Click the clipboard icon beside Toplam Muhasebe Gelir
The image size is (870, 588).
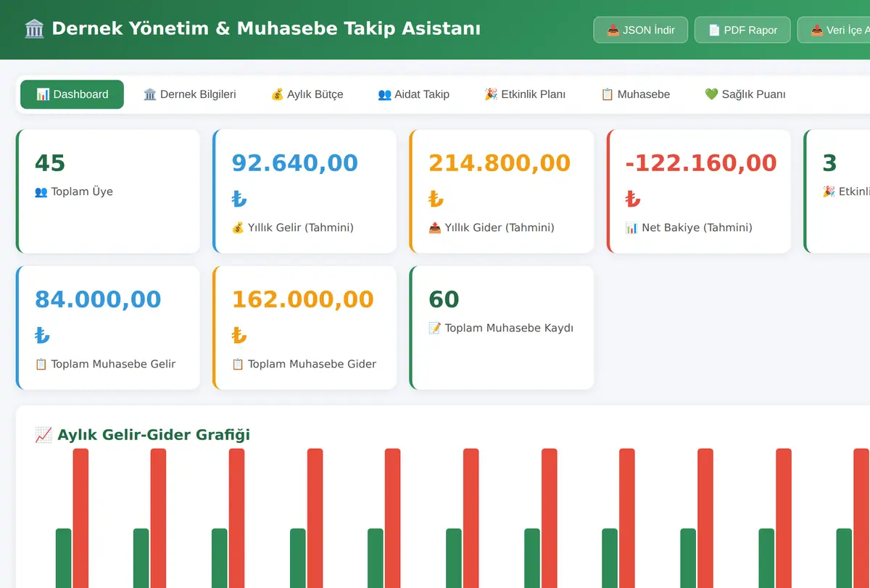[41, 364]
